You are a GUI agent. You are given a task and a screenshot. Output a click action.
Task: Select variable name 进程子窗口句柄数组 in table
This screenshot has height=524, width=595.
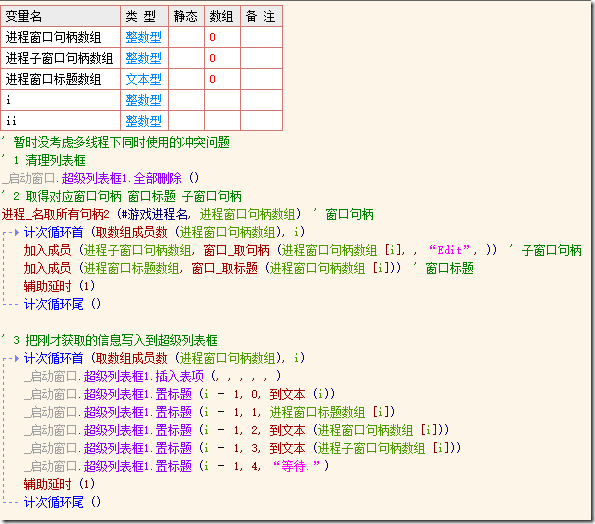(59, 58)
